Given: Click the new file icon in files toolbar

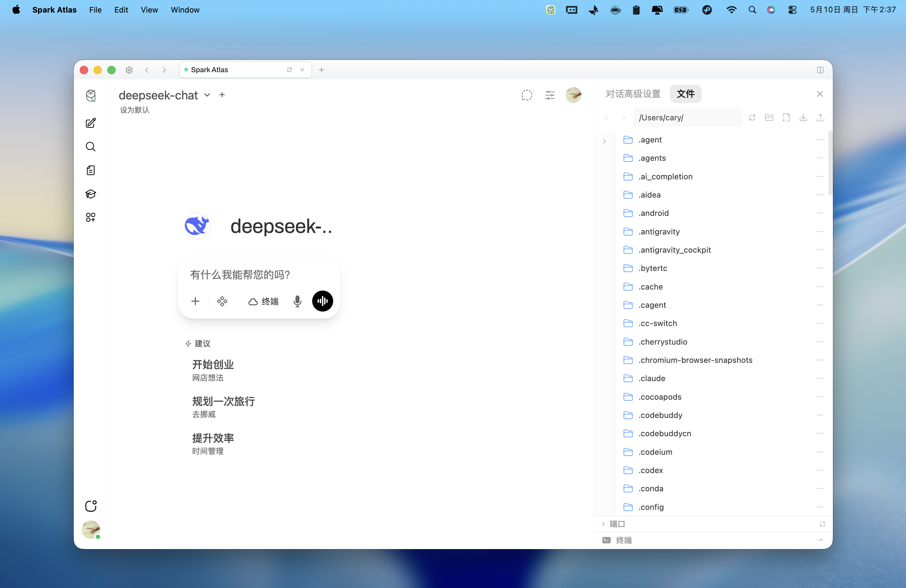Looking at the screenshot, I should pyautogui.click(x=786, y=118).
